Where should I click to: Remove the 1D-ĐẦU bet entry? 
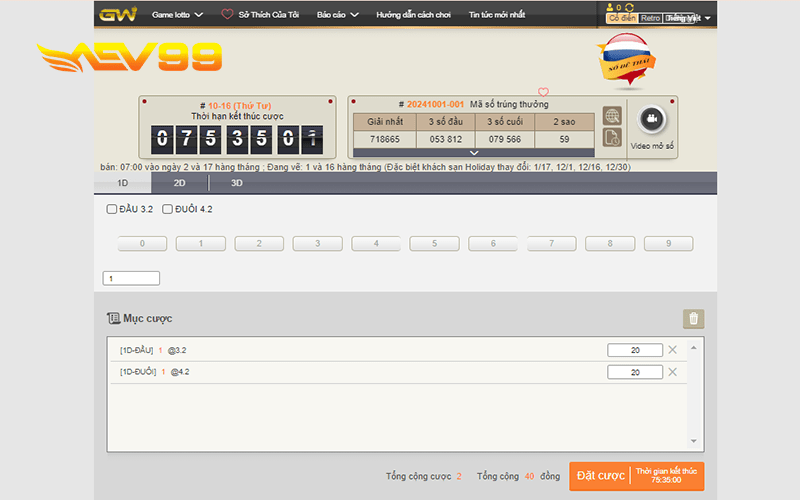coord(672,350)
